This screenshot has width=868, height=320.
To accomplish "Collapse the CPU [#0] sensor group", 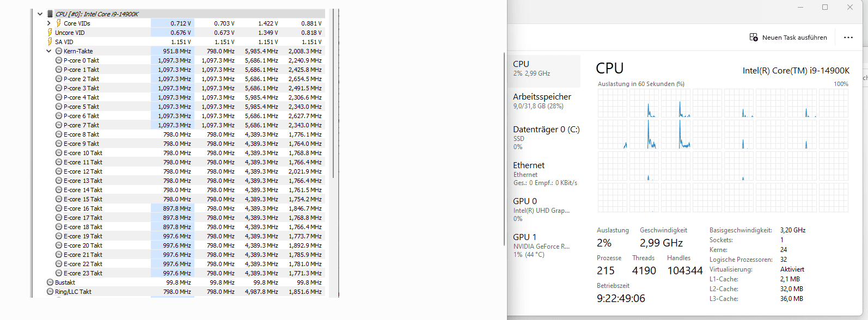I will [40, 14].
